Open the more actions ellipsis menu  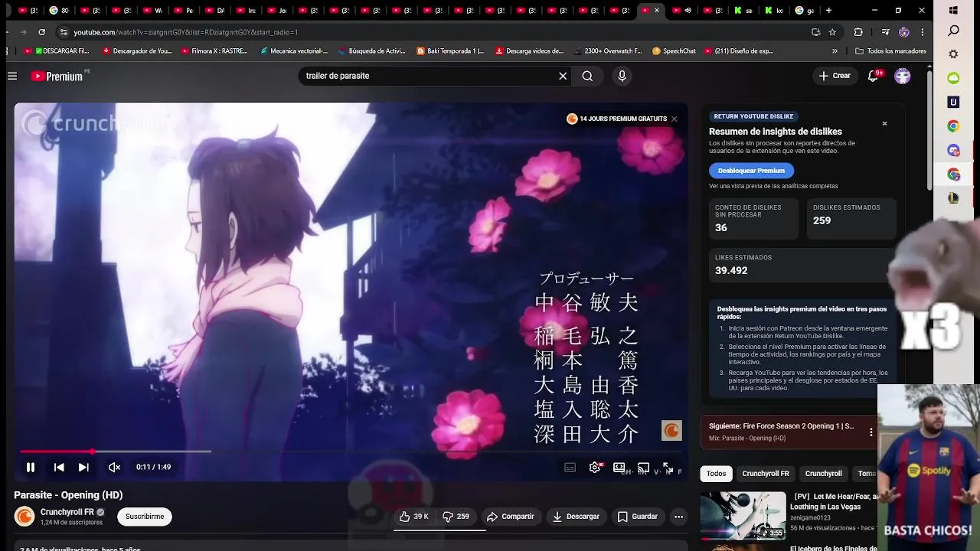[678, 517]
